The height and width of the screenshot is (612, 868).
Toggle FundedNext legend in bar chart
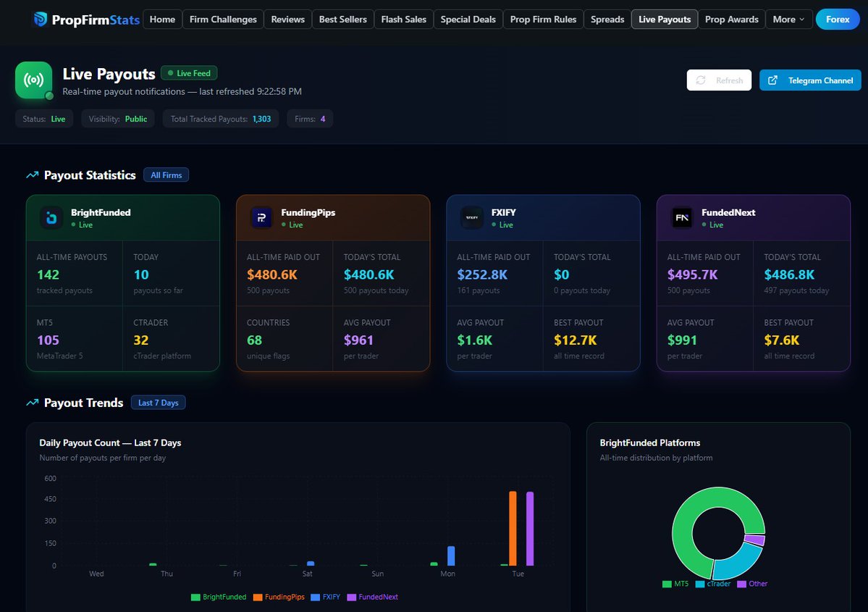click(373, 597)
